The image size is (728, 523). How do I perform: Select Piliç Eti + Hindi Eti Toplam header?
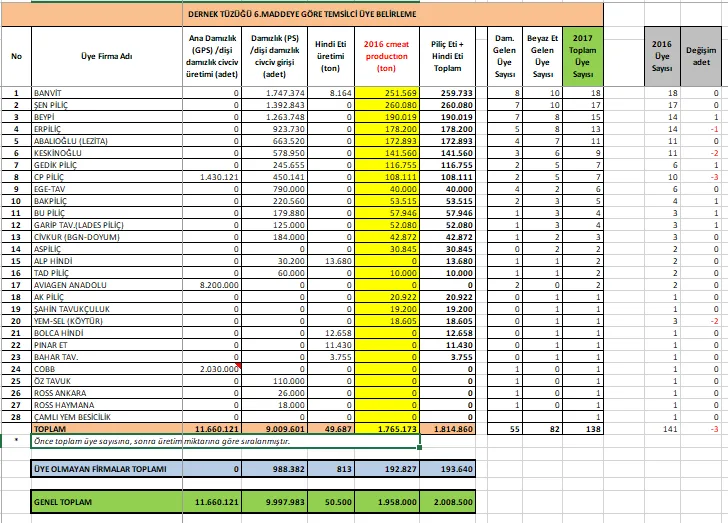(x=447, y=56)
